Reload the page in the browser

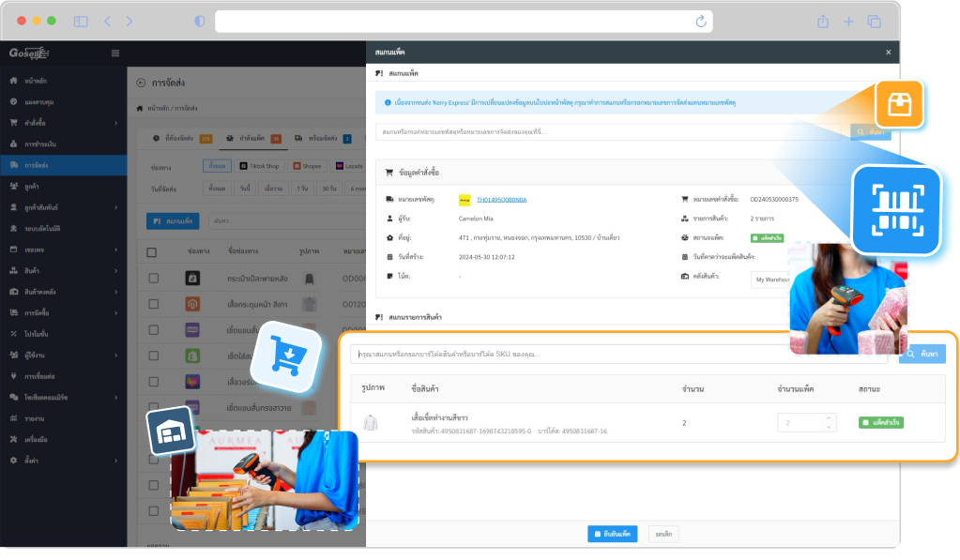(x=701, y=22)
